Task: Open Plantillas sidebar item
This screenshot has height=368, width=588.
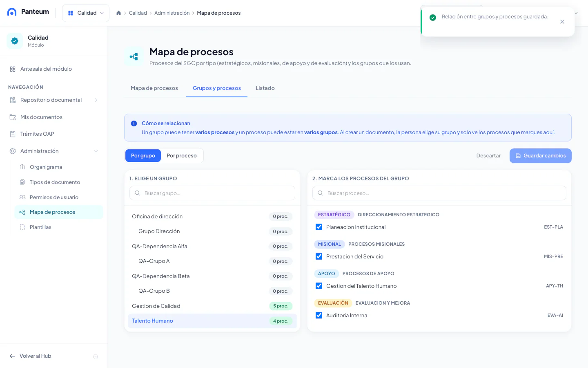Action: click(59, 227)
